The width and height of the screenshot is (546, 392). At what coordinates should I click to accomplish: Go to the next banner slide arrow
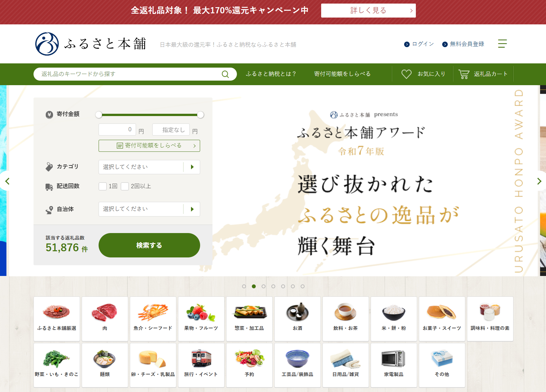coord(539,181)
